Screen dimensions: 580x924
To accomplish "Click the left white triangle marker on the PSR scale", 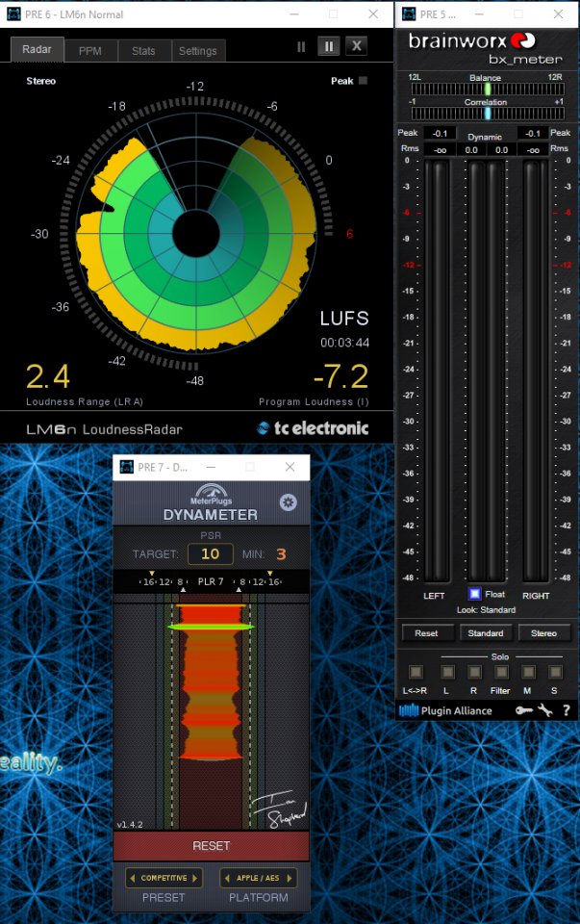I will tap(183, 589).
